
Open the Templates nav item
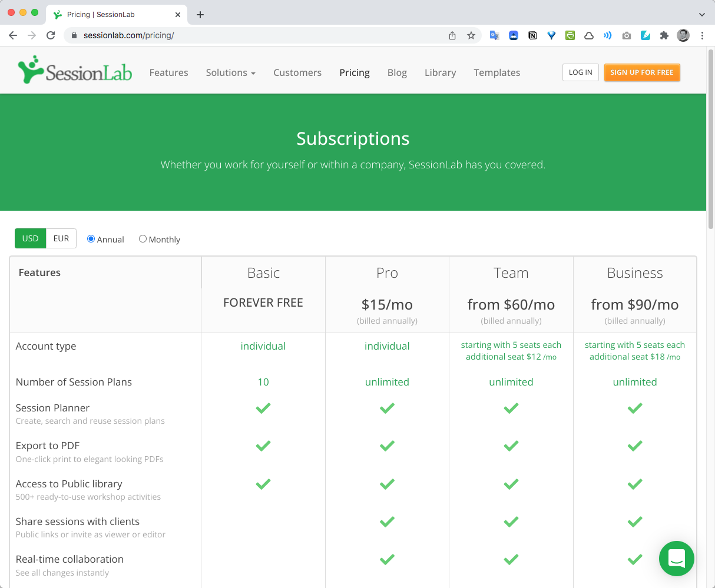tap(497, 72)
